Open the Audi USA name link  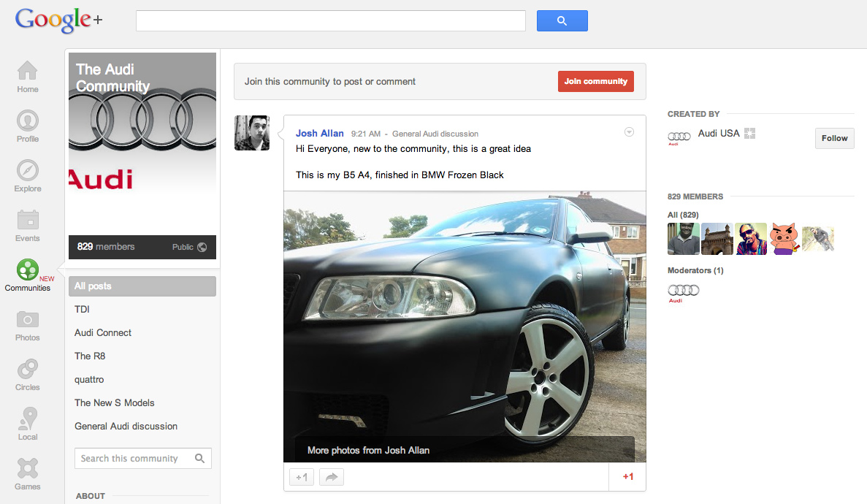[x=718, y=134]
